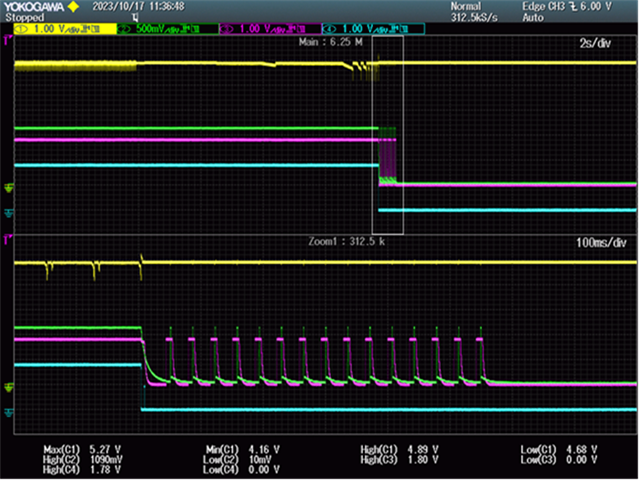Image resolution: width=639 pixels, height=480 pixels.
Task: Click the 'Zoom1 : 312.5 k' label
Action: pyautogui.click(x=346, y=242)
